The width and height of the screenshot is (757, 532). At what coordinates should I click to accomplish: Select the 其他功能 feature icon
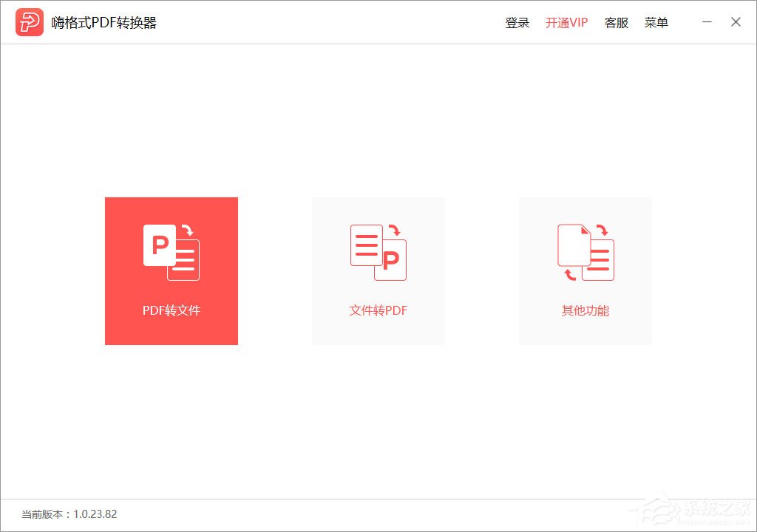pos(585,251)
